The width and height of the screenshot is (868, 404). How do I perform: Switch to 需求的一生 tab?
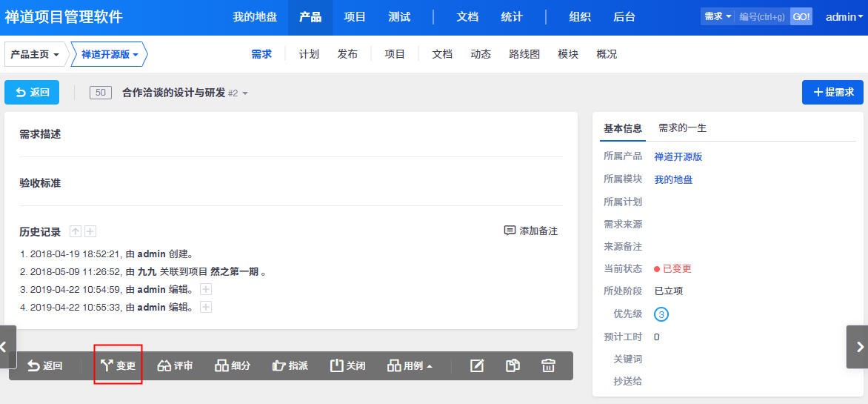[x=682, y=128]
